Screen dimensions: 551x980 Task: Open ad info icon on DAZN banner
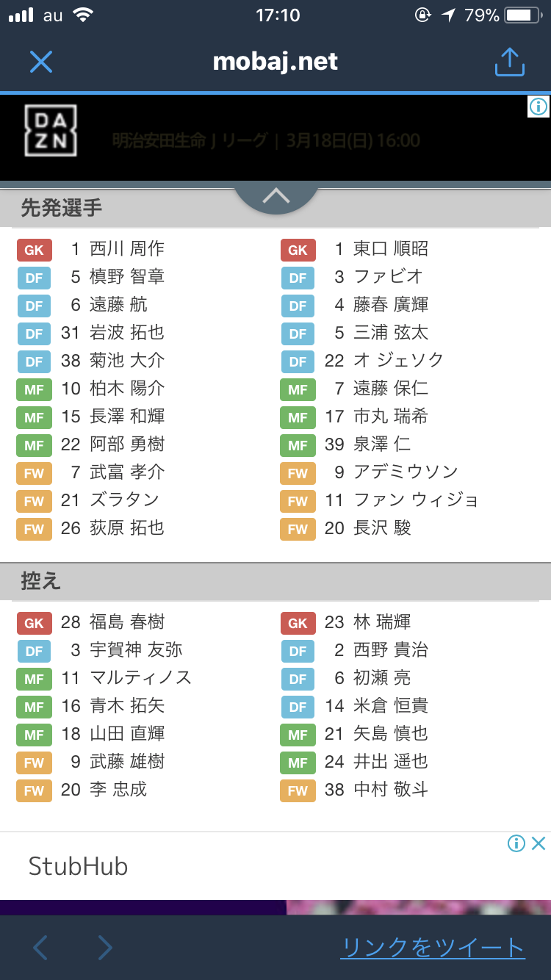click(539, 107)
